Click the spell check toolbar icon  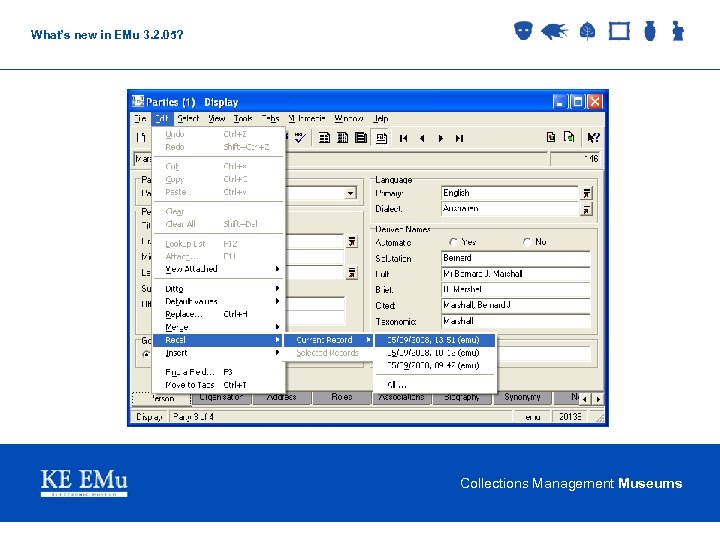[300, 137]
